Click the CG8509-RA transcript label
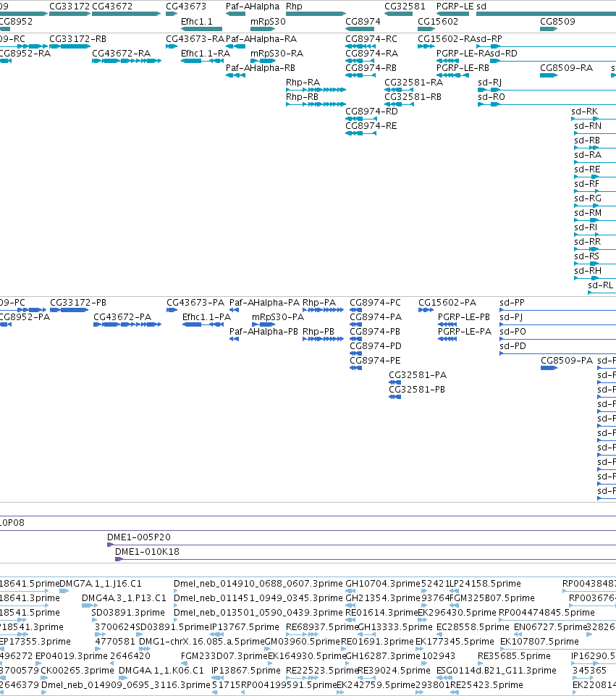 566,68
